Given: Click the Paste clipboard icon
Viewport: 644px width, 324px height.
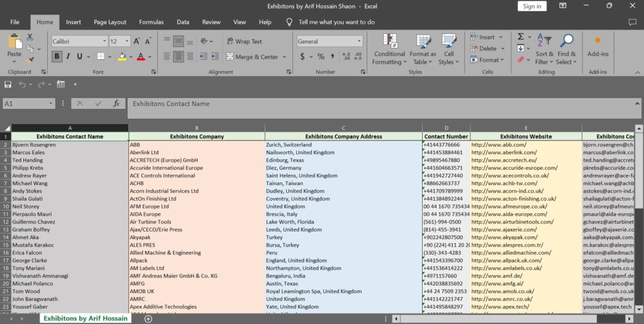Looking at the screenshot, I should [14, 42].
